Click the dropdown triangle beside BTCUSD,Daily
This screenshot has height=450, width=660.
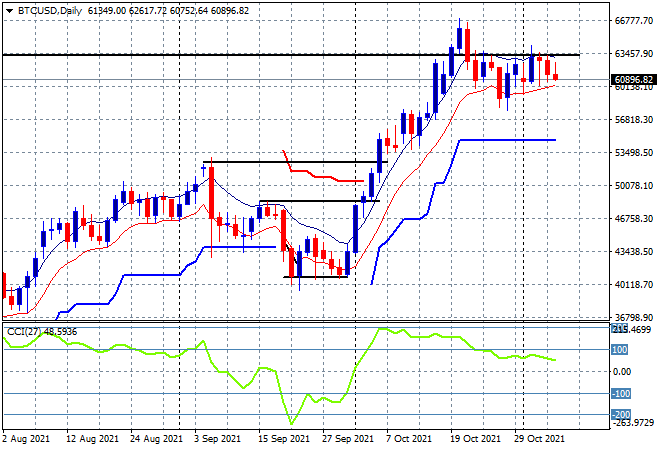[9, 11]
